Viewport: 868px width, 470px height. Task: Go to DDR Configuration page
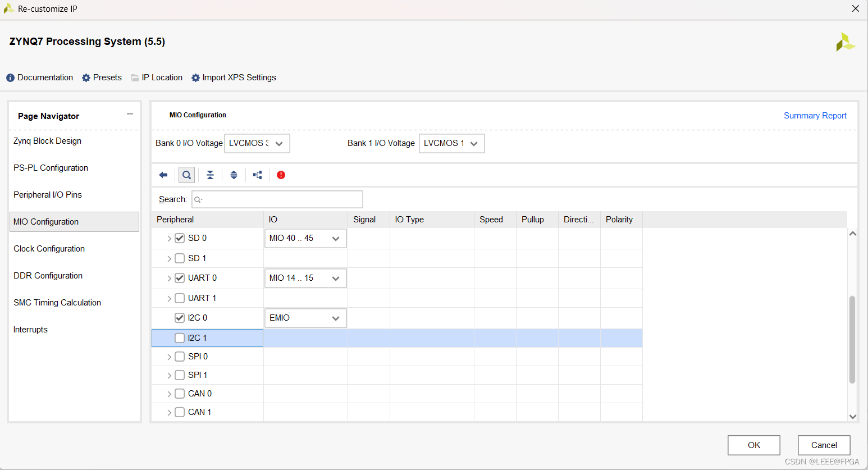[x=48, y=276]
